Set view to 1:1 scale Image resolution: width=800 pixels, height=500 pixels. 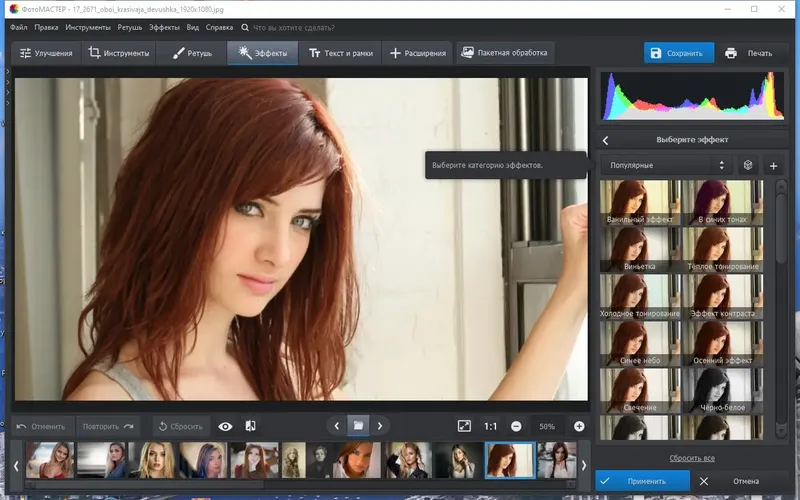click(x=490, y=427)
